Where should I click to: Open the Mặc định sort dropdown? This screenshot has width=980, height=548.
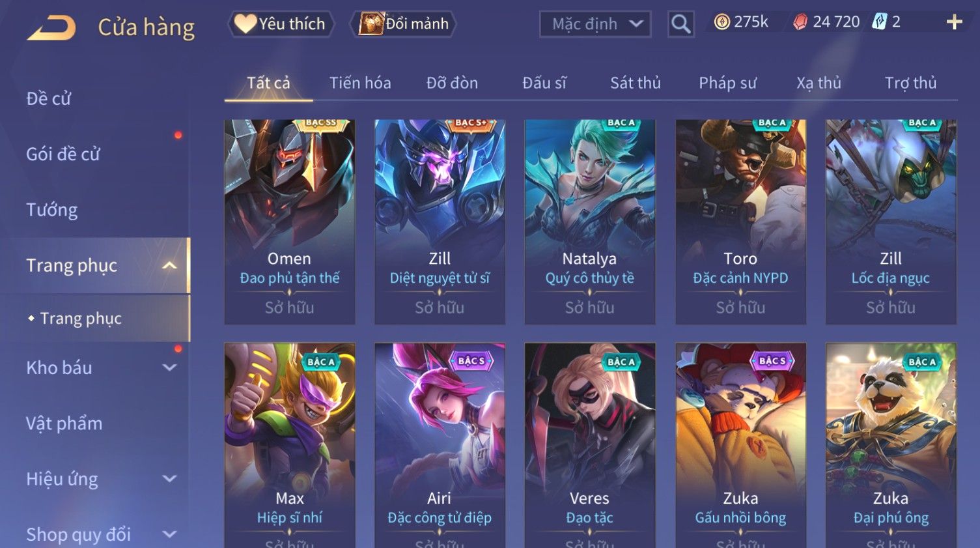pyautogui.click(x=595, y=25)
